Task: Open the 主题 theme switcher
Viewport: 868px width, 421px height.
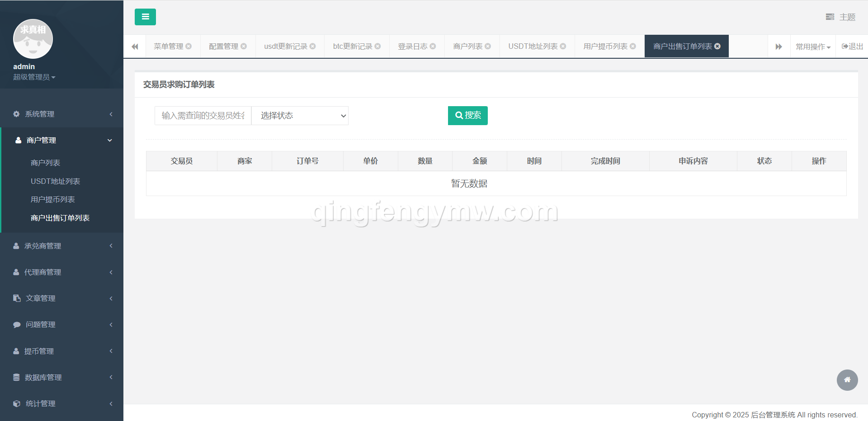Action: (840, 17)
